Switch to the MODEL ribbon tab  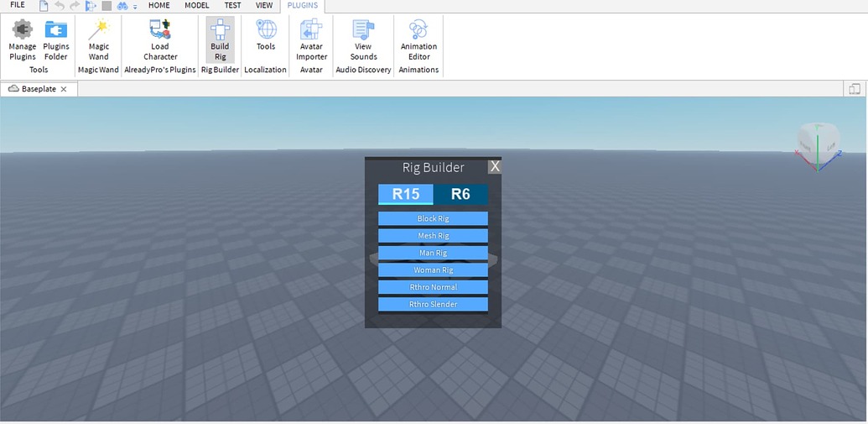197,5
